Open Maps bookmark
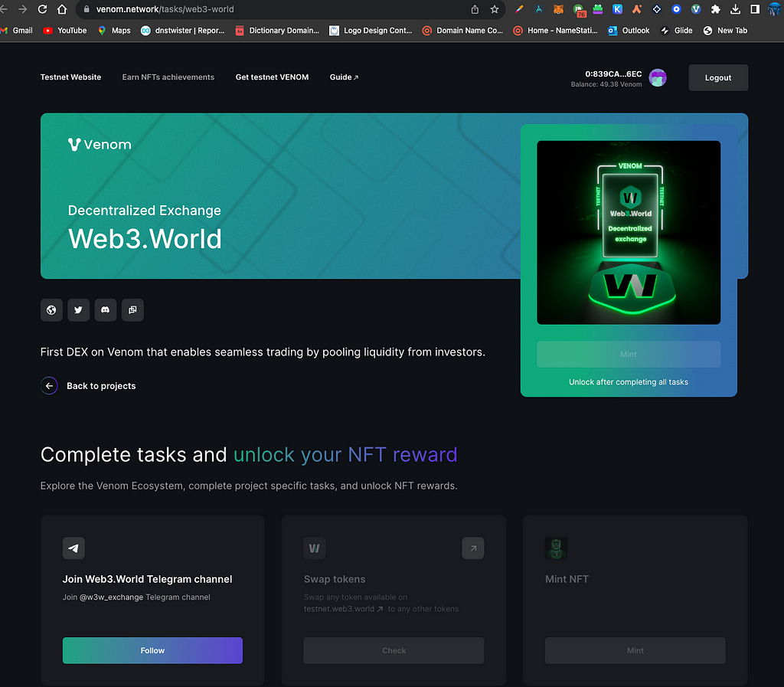Screen dimensions: 784x687 pos(114,31)
